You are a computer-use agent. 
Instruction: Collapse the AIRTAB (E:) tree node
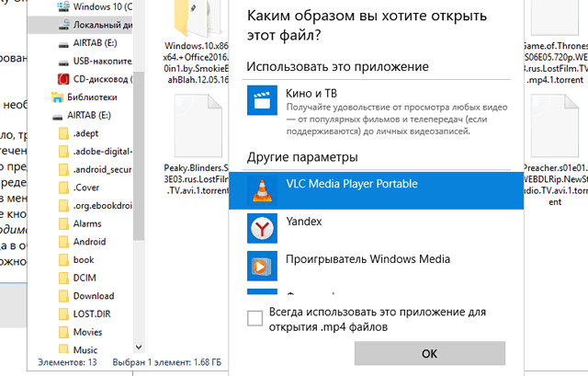coord(46,115)
